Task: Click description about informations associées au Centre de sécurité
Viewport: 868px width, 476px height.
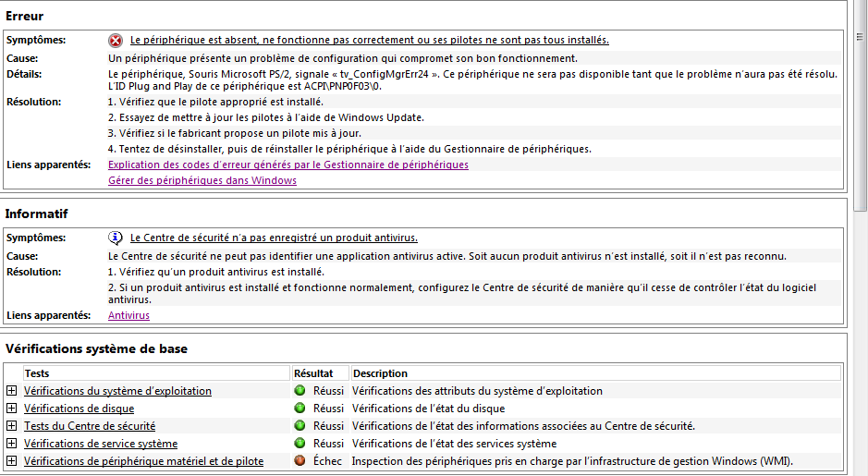Action: coord(524,426)
